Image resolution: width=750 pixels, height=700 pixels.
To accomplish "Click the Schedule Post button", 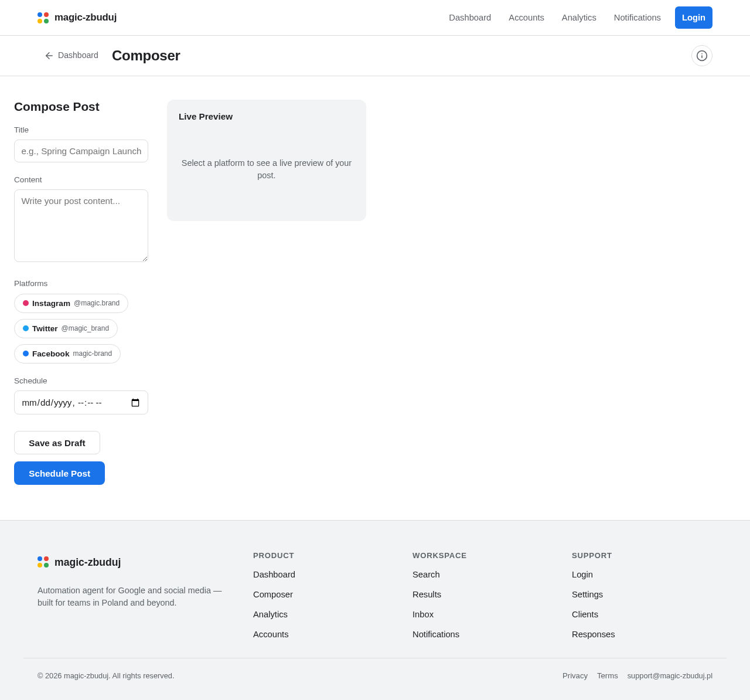I will [x=59, y=473].
